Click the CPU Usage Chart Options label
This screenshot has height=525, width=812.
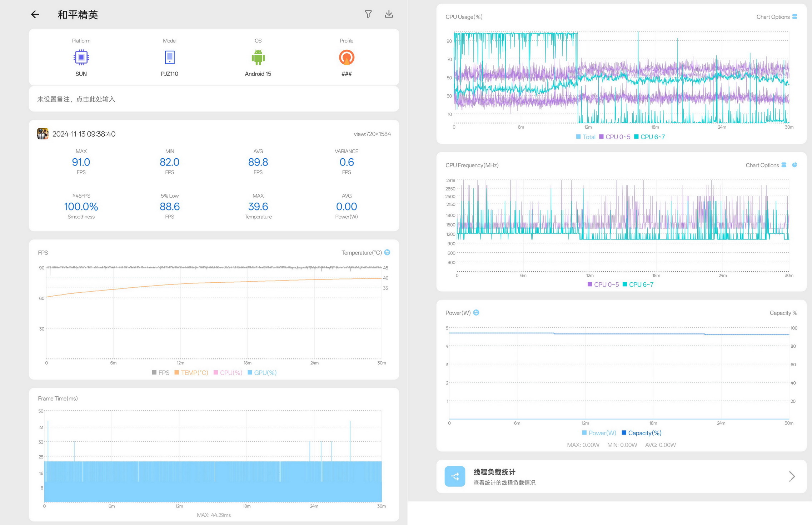[x=773, y=17]
